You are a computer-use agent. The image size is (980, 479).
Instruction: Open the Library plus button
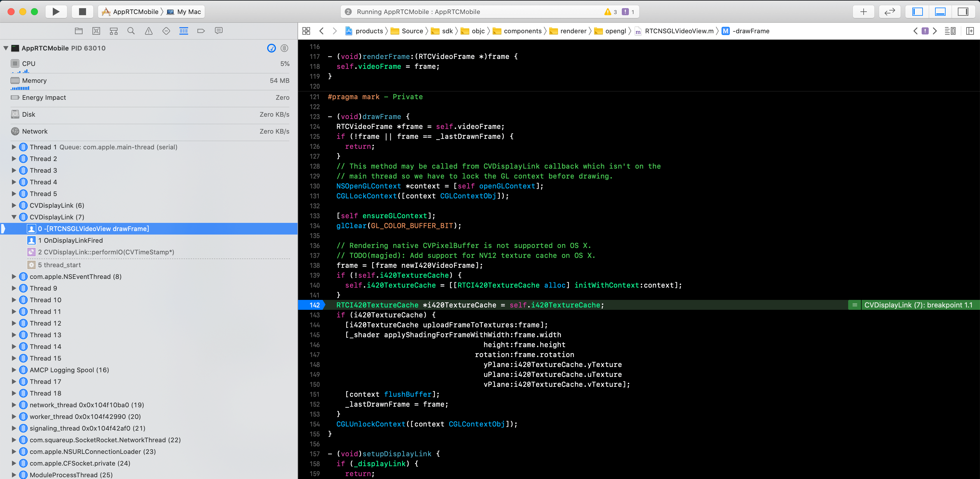coord(863,11)
